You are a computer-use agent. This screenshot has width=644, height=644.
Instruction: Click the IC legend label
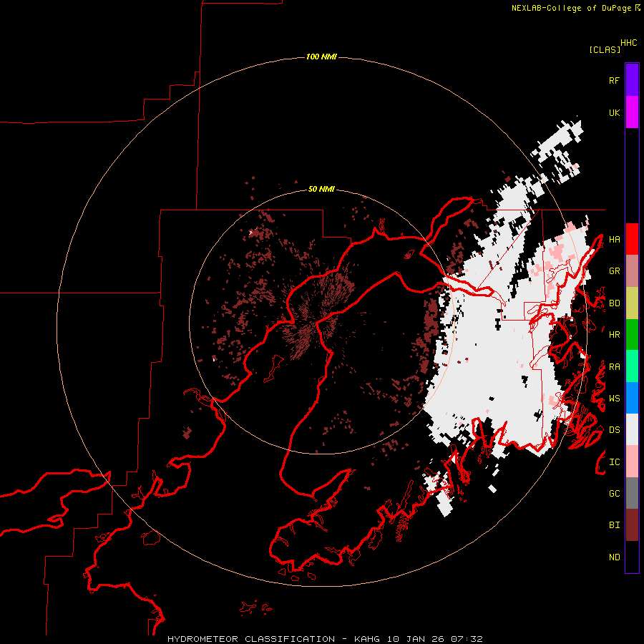point(614,462)
